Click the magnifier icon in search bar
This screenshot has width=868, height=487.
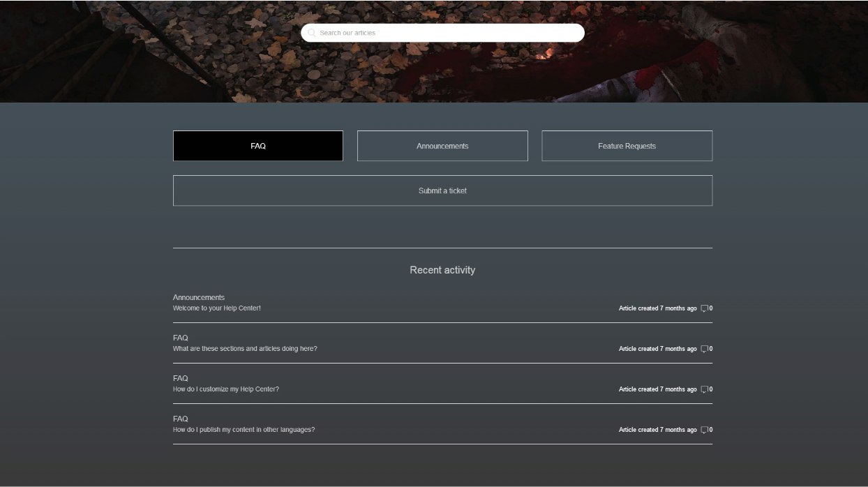(x=312, y=33)
